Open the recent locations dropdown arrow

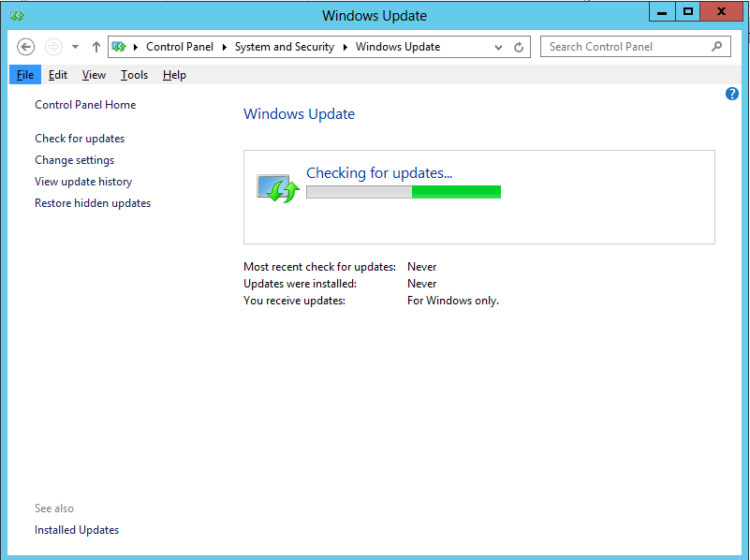(75, 47)
